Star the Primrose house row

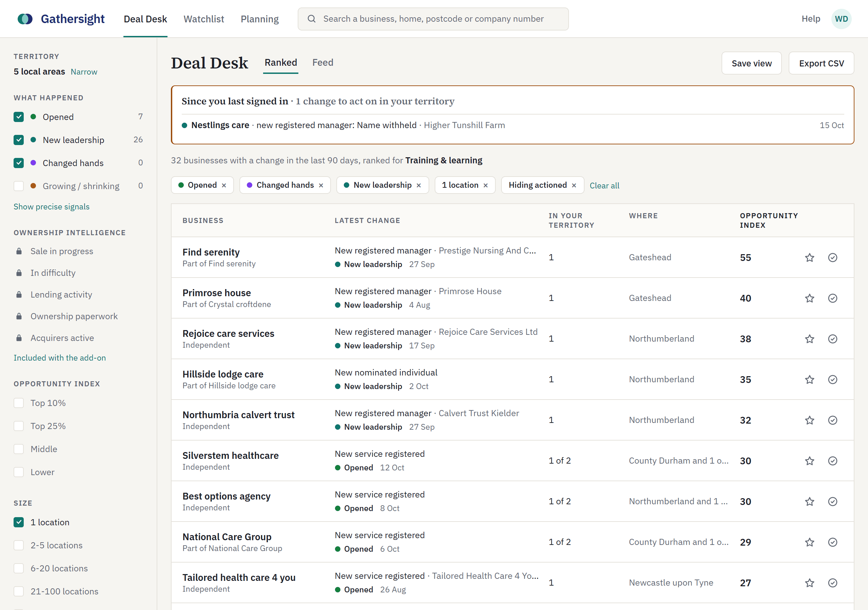809,298
